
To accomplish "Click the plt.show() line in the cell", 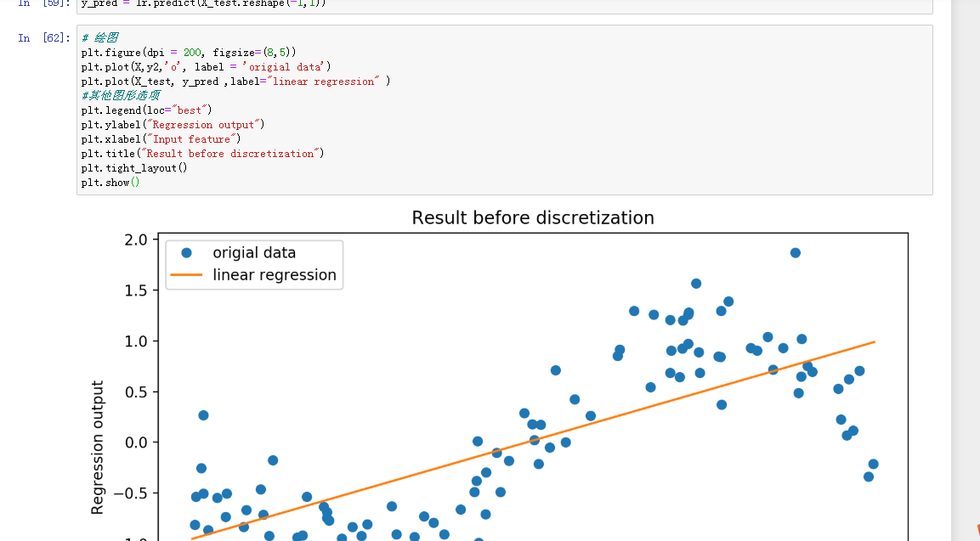I will [x=110, y=183].
